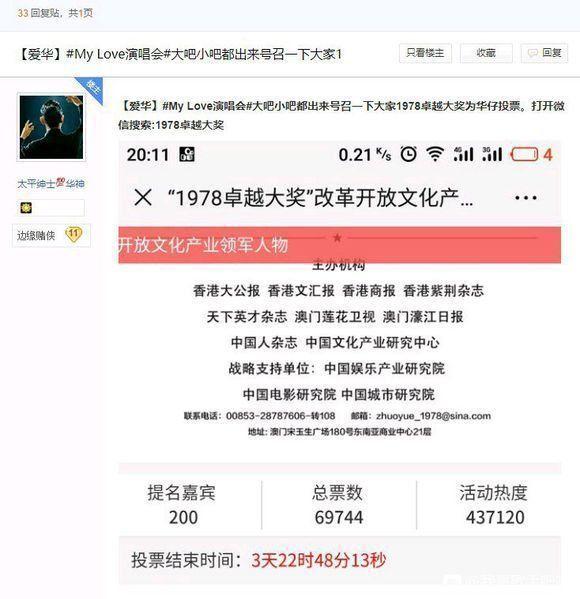Click the red battery indicator icon
Screen dimensions: 580x599
point(525,155)
